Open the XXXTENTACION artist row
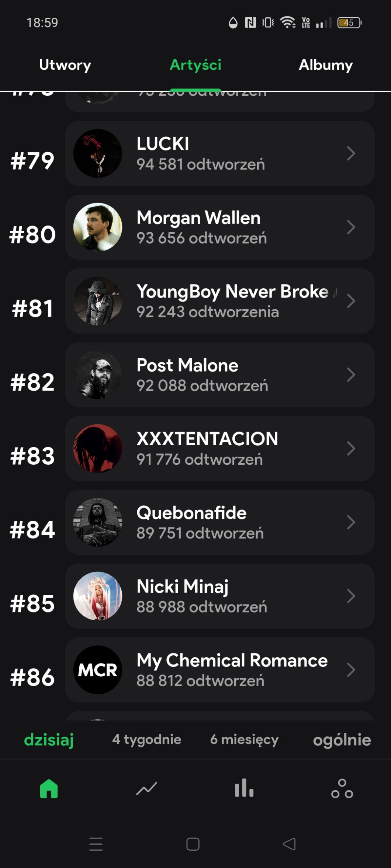This screenshot has height=868, width=391. pos(220,449)
